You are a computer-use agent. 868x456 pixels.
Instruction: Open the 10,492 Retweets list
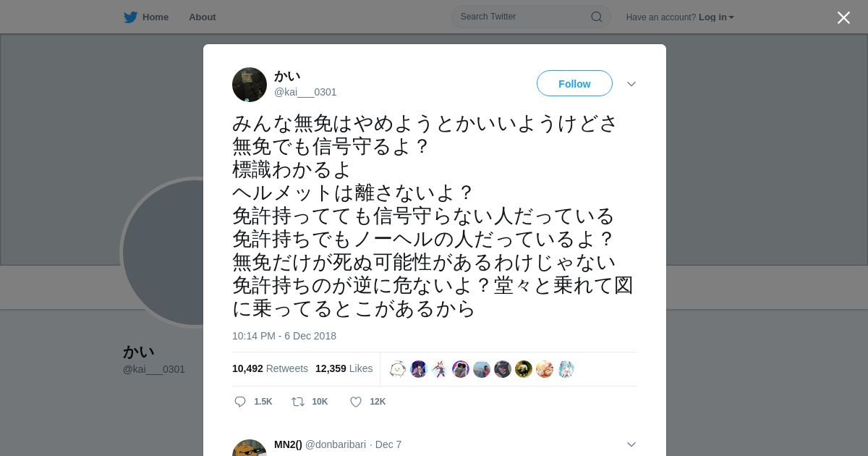[270, 368]
